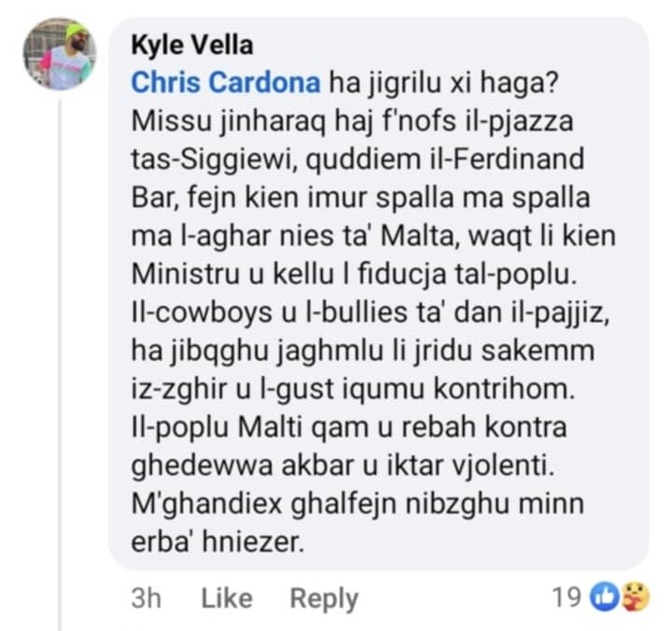The height and width of the screenshot is (631, 672).
Task: Open the Chris Cardona mention link
Action: click(x=226, y=82)
